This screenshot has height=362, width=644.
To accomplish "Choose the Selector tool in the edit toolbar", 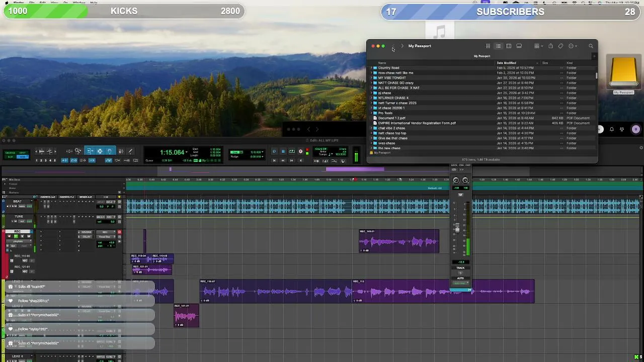I will [100, 151].
